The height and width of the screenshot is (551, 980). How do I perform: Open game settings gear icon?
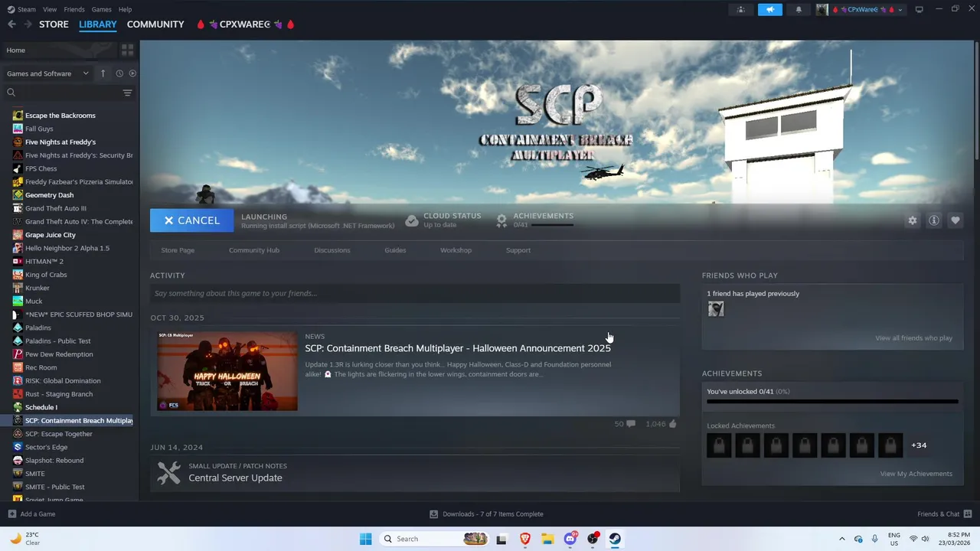pyautogui.click(x=912, y=220)
